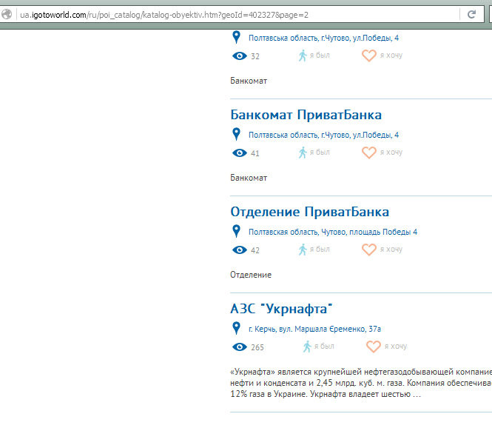Open the address link under Банкомат ПриватБанка heading

coord(323,135)
